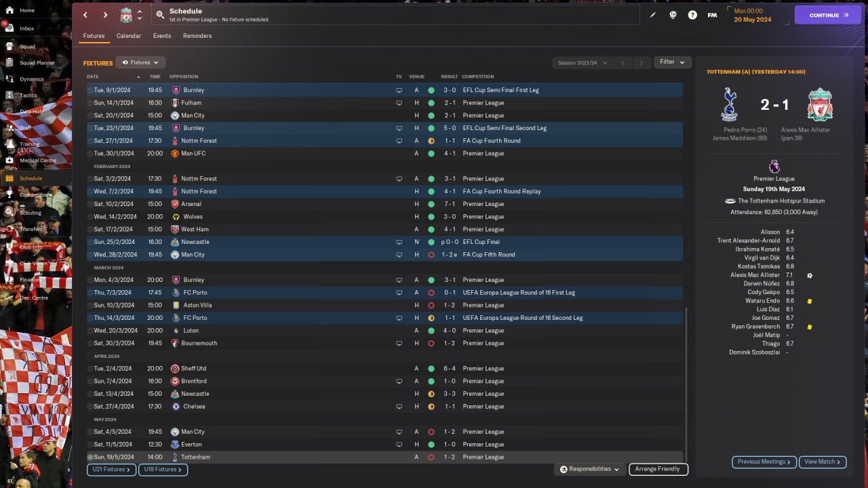The height and width of the screenshot is (488, 868).
Task: Click the Schedule search bar
Action: 395,15
